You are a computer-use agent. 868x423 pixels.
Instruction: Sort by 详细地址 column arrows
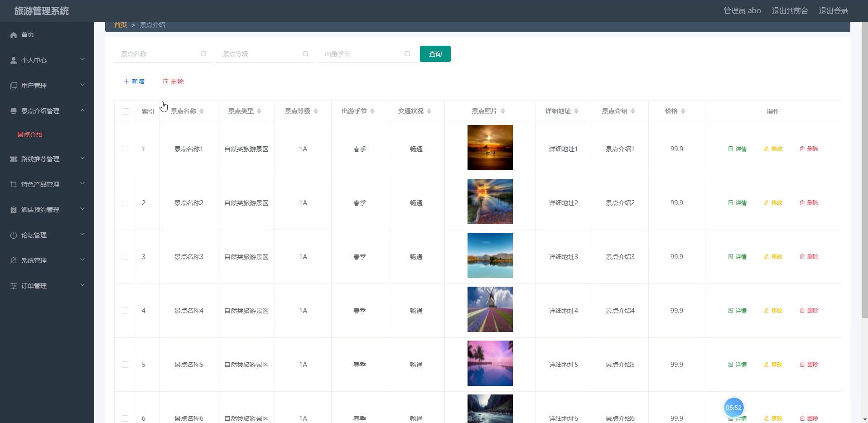576,111
